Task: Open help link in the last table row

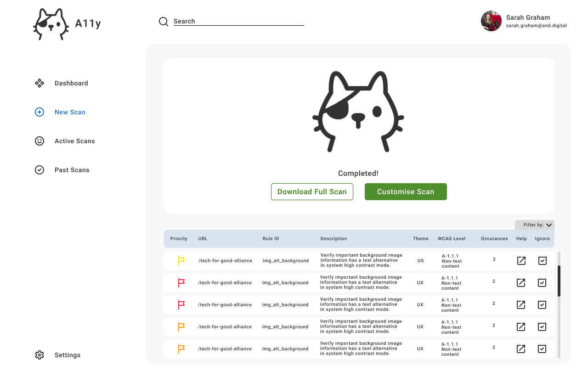Action: pos(521,349)
